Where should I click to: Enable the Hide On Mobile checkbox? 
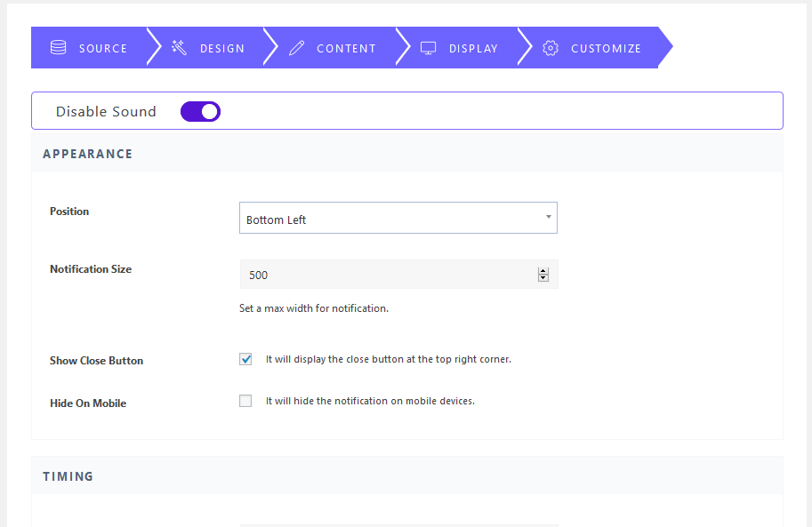coord(245,401)
